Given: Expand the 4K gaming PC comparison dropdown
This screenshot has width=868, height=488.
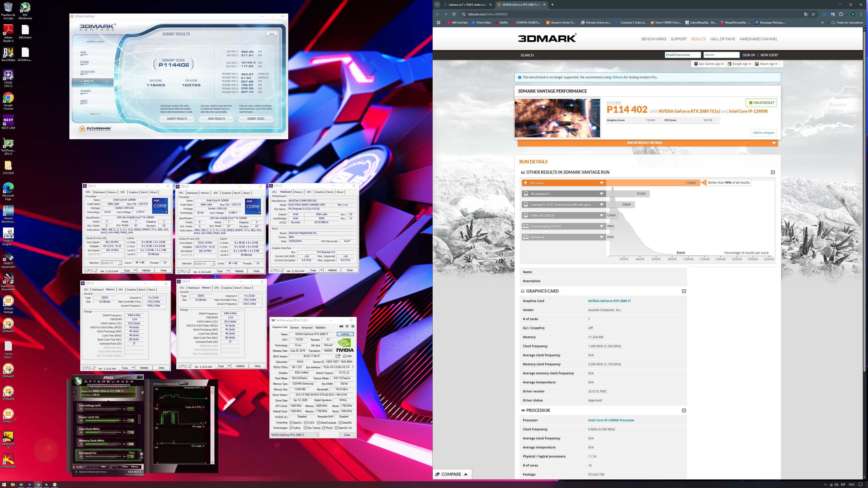Looking at the screenshot, I should click(601, 194).
